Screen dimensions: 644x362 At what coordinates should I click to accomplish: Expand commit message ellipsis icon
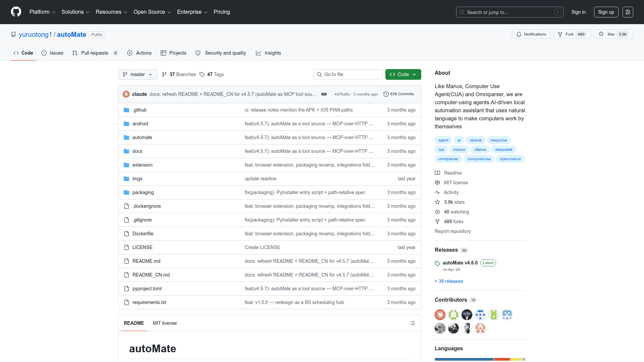tap(324, 94)
